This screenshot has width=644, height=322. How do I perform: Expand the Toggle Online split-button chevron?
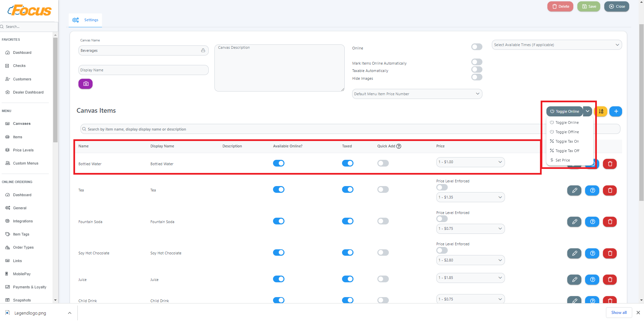tap(587, 111)
